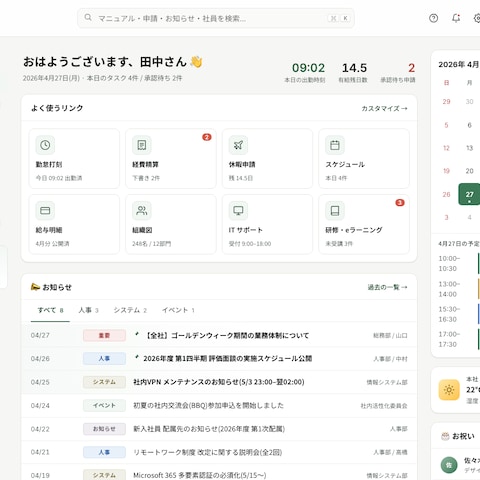Open the 15:30–16:30 schedule entry
This screenshot has width=480, height=480.
[x=459, y=314]
